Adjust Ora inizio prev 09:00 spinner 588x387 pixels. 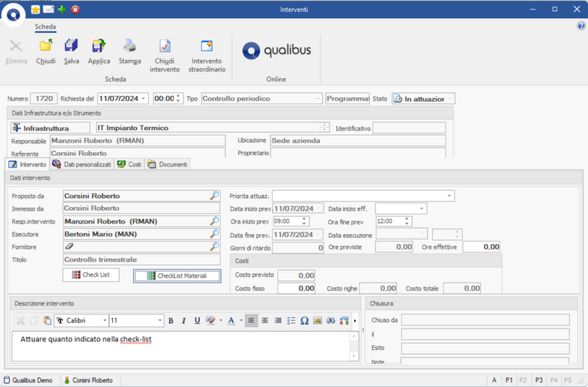point(304,221)
